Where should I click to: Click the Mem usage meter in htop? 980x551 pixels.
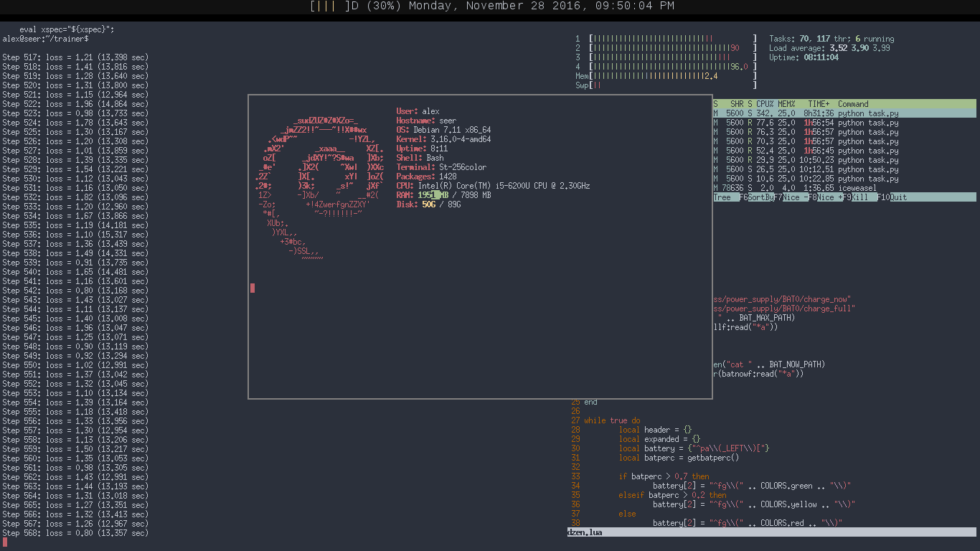[666, 76]
